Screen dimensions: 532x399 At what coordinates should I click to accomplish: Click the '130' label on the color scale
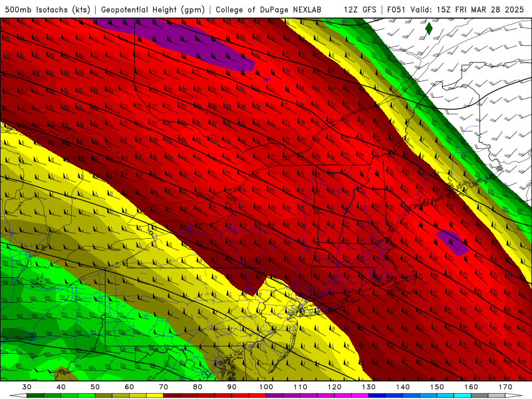coord(368,387)
